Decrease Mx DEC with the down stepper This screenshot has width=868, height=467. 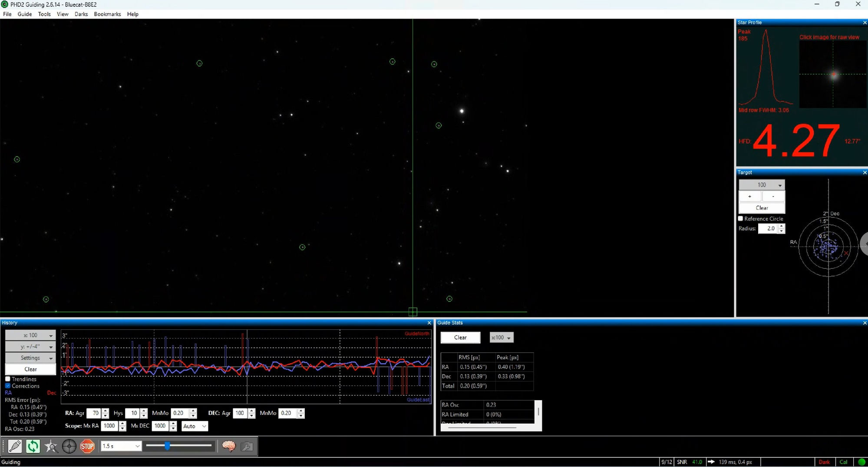[173, 429]
